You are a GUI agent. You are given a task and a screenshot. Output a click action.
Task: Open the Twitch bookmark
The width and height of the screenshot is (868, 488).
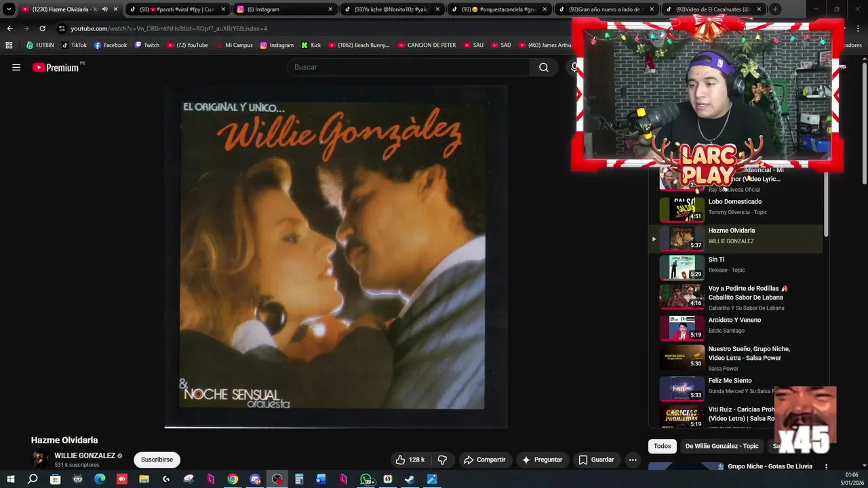coord(147,45)
